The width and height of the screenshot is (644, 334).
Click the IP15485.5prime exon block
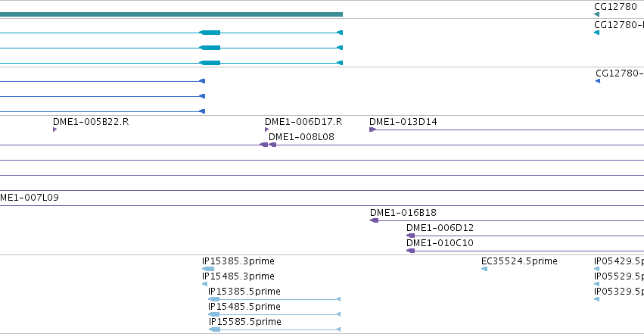pos(214,315)
